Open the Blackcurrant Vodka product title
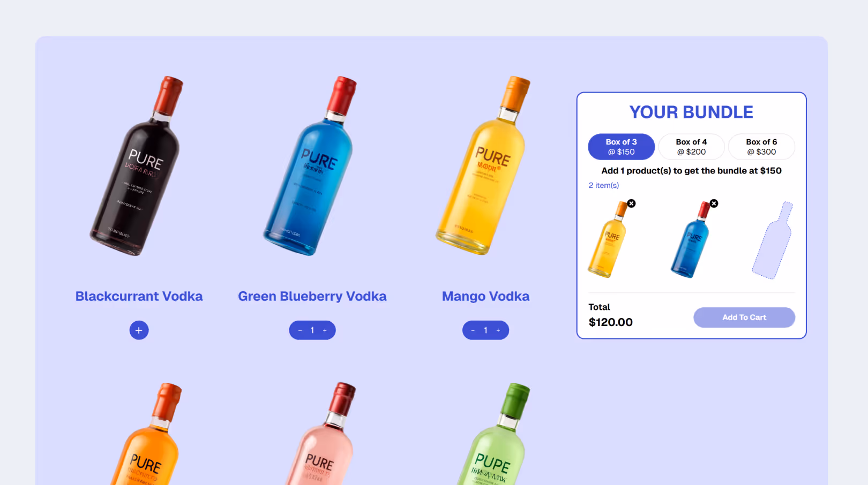 [x=139, y=296]
